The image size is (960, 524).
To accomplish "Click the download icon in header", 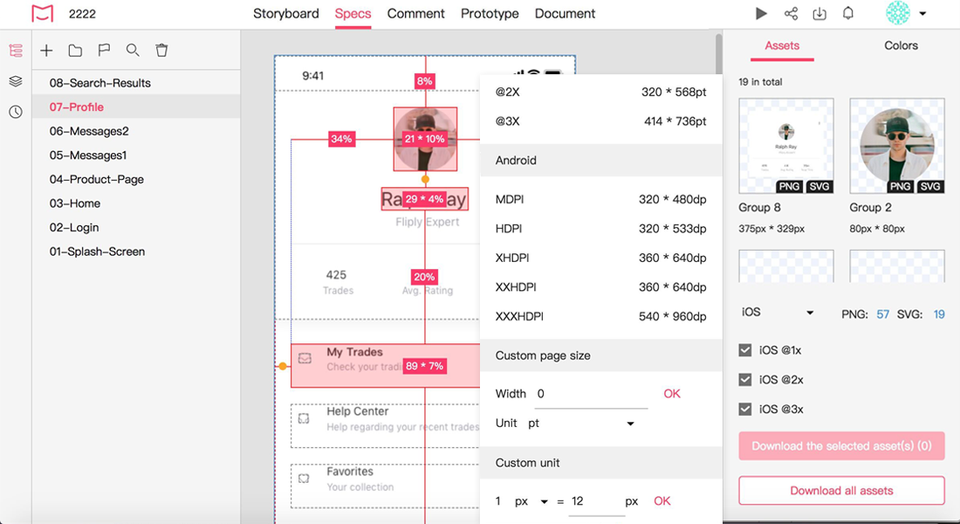I will pos(819,13).
